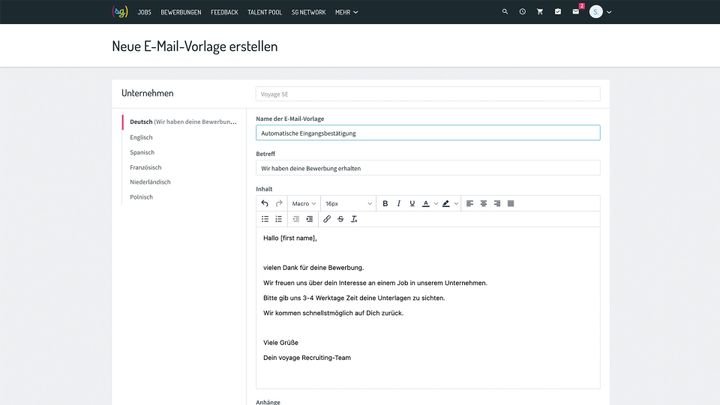This screenshot has height=405, width=720.
Task: Insert a bulleted list
Action: tap(265, 219)
